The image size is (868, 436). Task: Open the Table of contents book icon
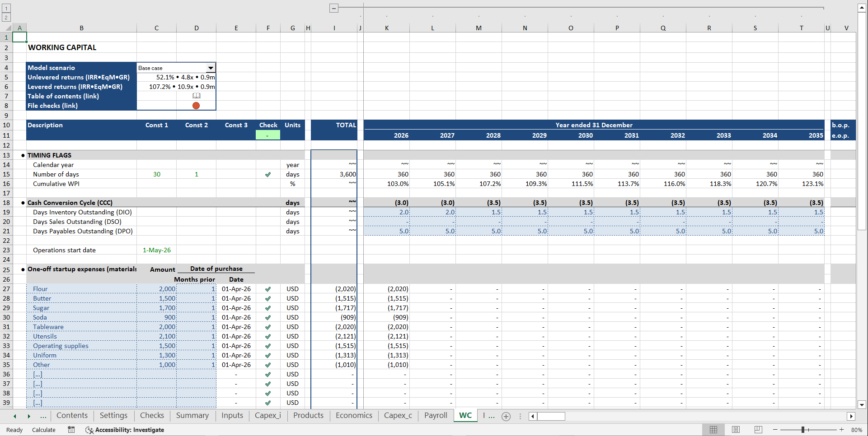pyautogui.click(x=197, y=96)
